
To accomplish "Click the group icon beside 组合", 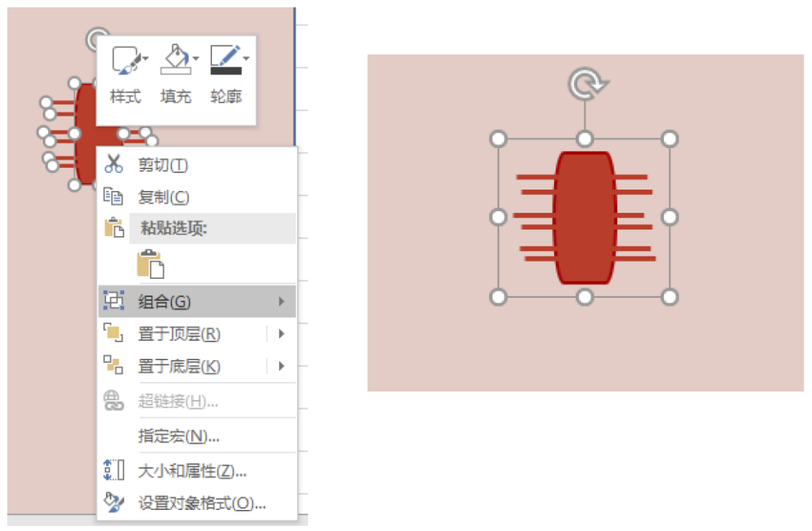I will [114, 300].
